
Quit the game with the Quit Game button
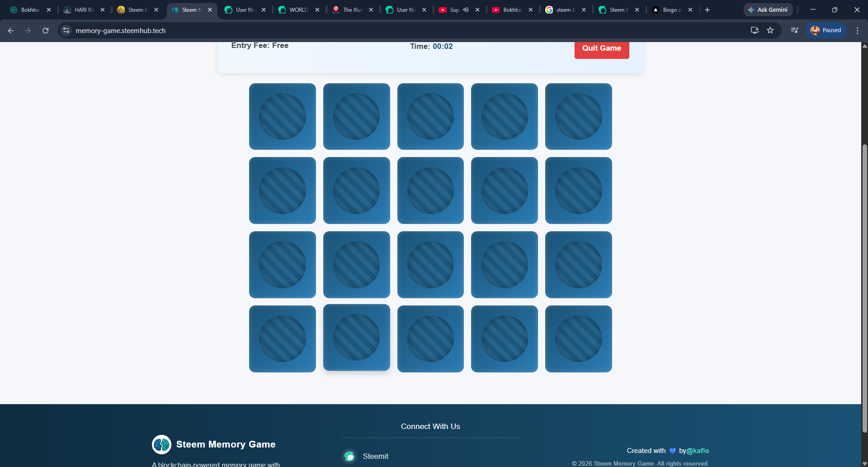(x=602, y=48)
